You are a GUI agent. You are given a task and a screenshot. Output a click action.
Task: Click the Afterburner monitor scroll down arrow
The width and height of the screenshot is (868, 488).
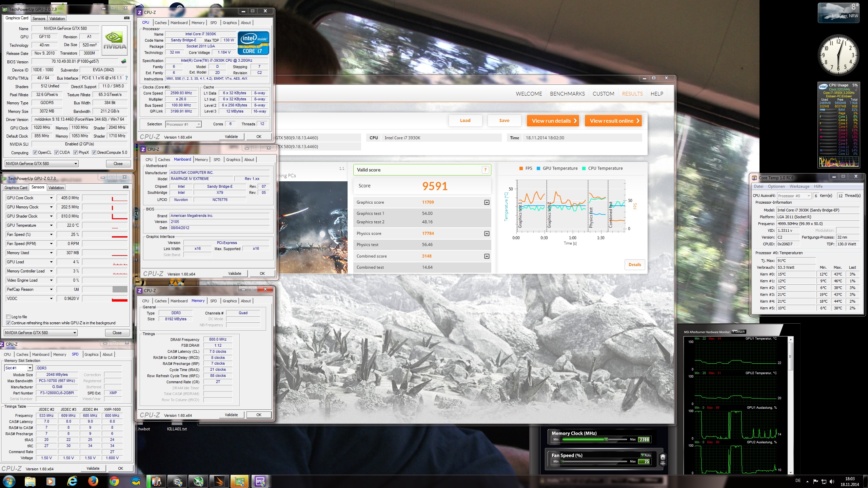coord(790,472)
